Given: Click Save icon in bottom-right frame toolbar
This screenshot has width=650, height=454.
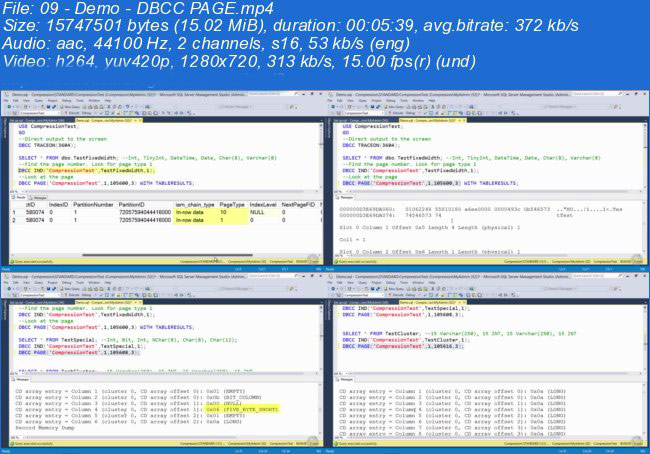Looking at the screenshot, I should [372, 289].
